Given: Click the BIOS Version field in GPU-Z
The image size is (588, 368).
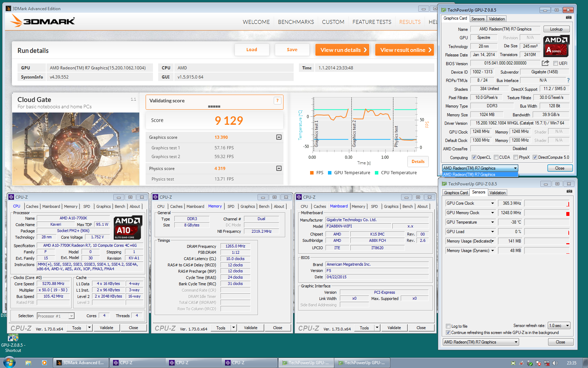Looking at the screenshot, I should tap(505, 63).
